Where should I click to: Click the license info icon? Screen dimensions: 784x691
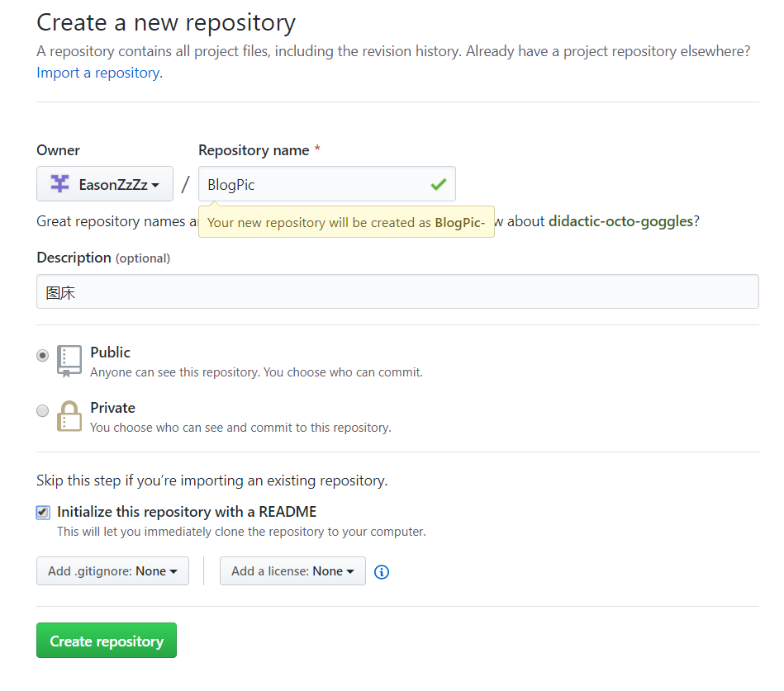tap(382, 571)
